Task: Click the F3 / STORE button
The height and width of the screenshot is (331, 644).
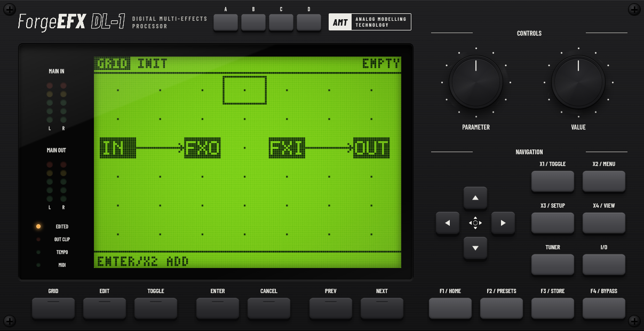Action: [x=553, y=309]
